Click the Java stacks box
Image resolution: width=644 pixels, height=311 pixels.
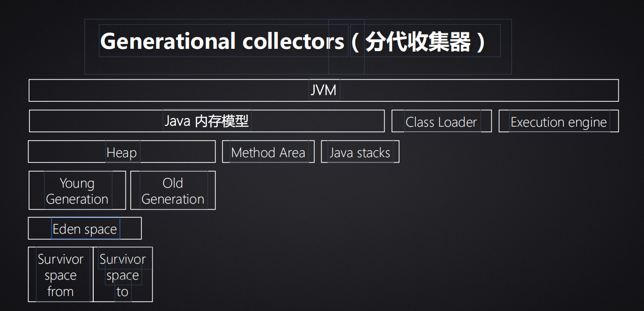(360, 152)
